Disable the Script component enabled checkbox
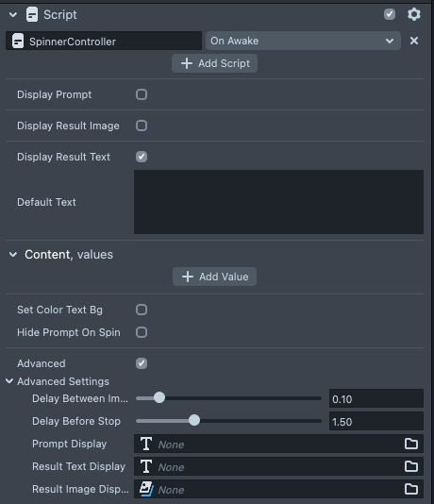The height and width of the screenshot is (504, 434). click(390, 14)
